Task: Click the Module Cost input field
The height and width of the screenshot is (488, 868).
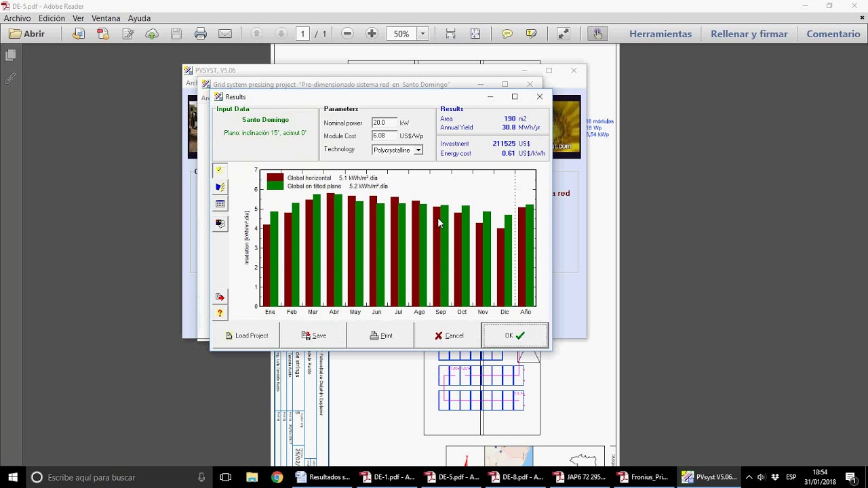Action: pyautogui.click(x=384, y=136)
